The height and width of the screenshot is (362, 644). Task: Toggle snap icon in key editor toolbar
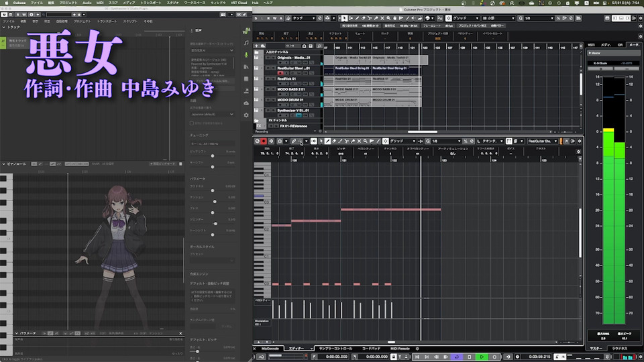click(385, 141)
